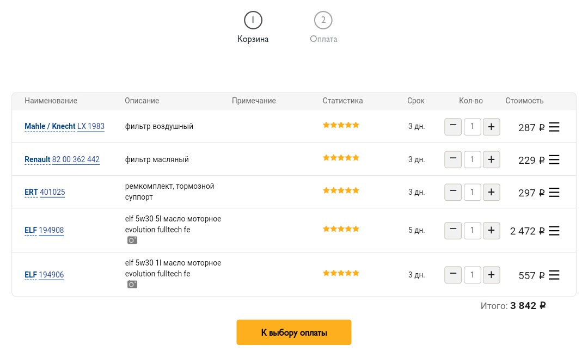The image size is (588, 364).
Task: Decrease quantity of ELF 194908 oil
Action: 453,230
